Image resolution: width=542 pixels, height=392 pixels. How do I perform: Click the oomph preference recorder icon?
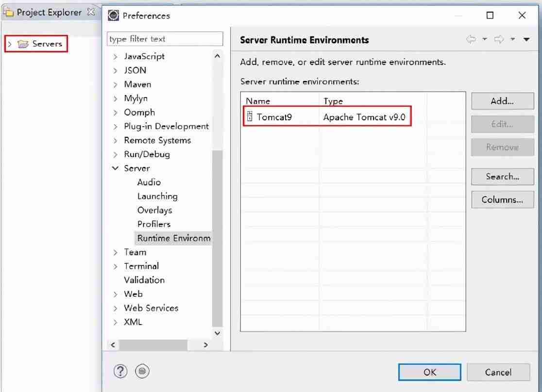click(x=142, y=371)
